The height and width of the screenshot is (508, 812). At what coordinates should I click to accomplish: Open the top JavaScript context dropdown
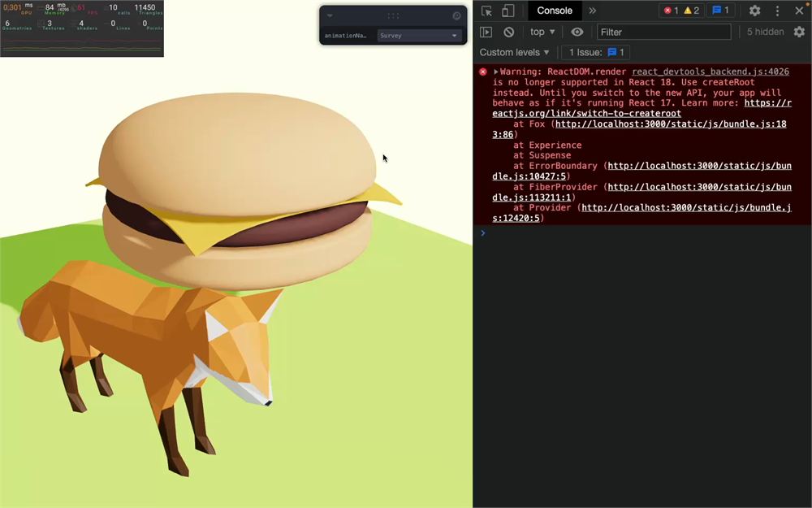(542, 33)
